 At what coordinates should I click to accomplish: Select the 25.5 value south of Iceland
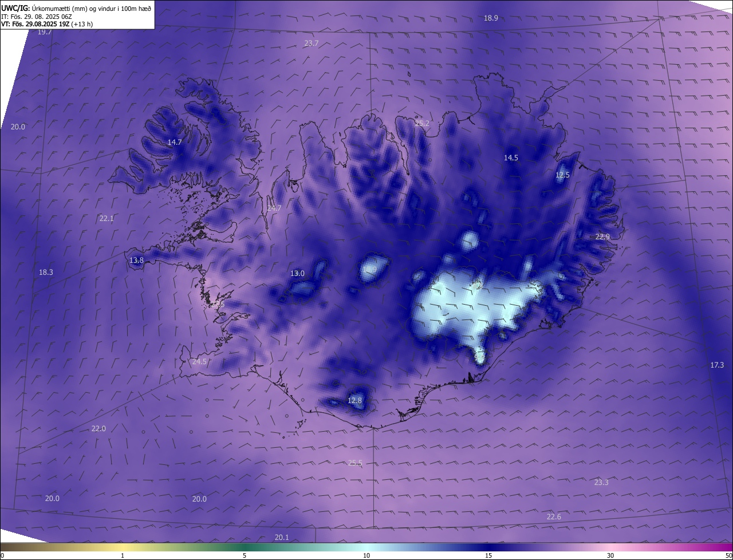[355, 463]
